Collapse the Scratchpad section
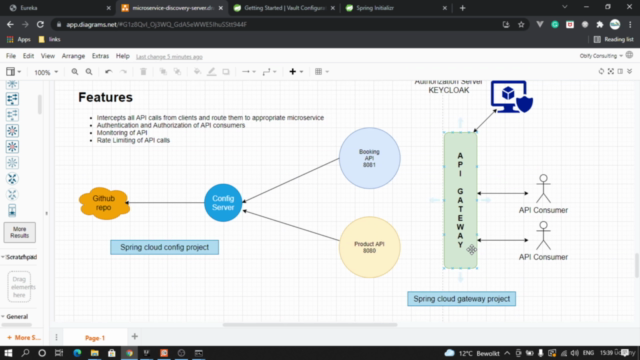The height and width of the screenshot is (360, 640). [19, 257]
